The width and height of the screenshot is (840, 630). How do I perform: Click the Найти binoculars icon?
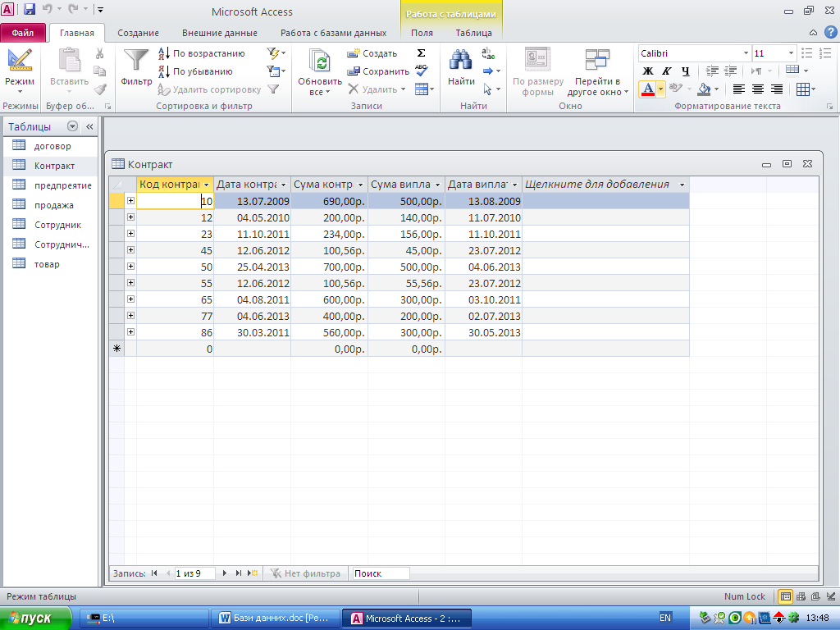tap(461, 60)
